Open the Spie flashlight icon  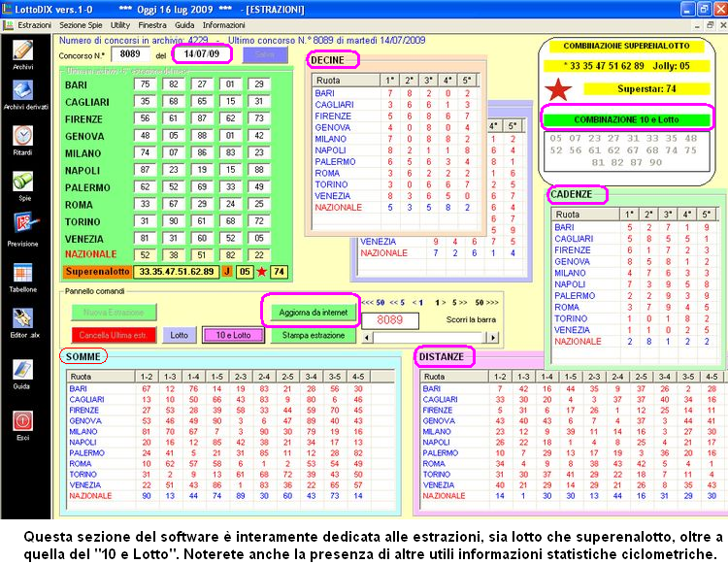(x=22, y=181)
